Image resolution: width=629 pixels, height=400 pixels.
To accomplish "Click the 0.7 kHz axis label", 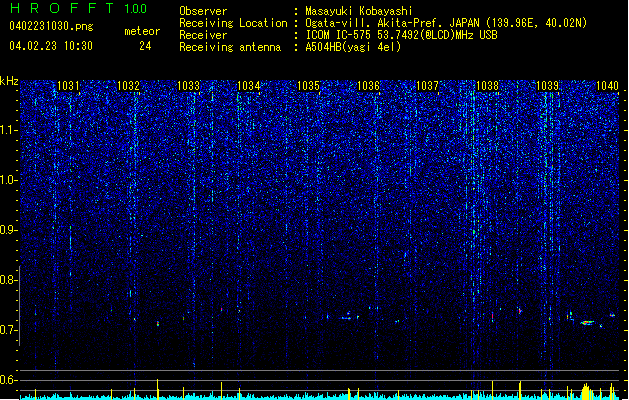I will tap(9, 330).
